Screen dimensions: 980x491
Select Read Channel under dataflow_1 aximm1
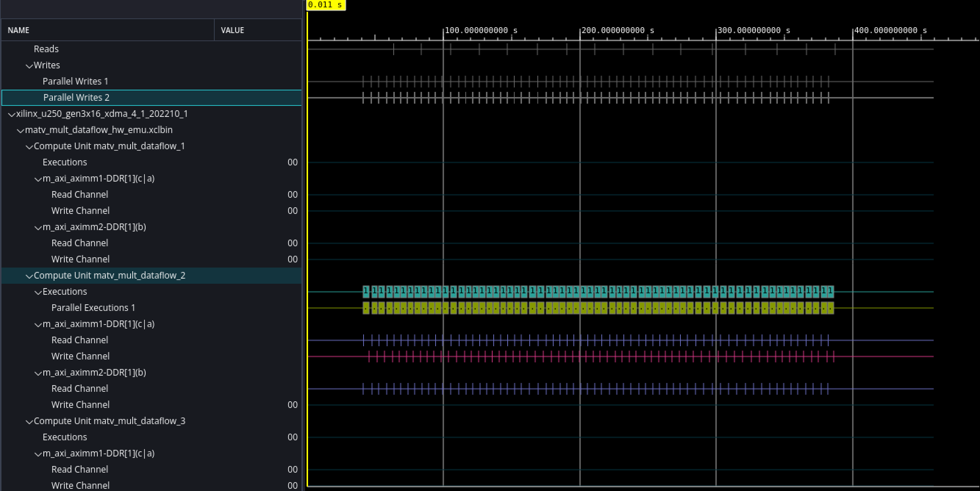point(151,195)
